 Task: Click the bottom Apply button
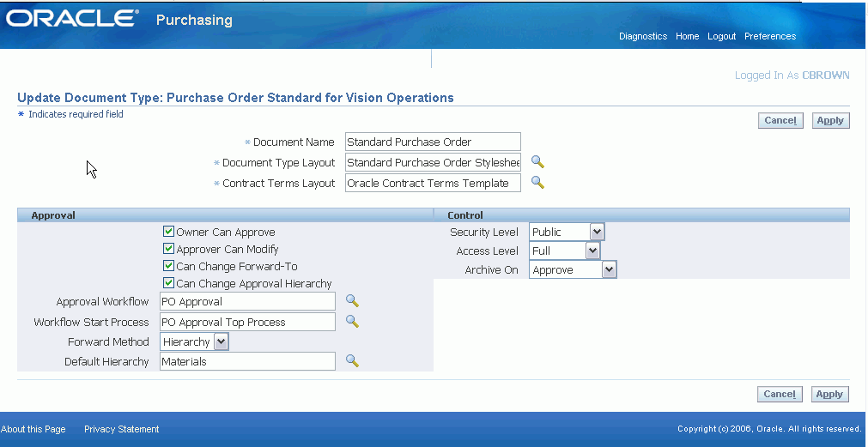point(830,394)
